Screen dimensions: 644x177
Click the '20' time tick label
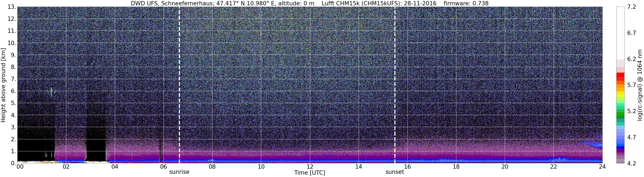[x=505, y=166]
